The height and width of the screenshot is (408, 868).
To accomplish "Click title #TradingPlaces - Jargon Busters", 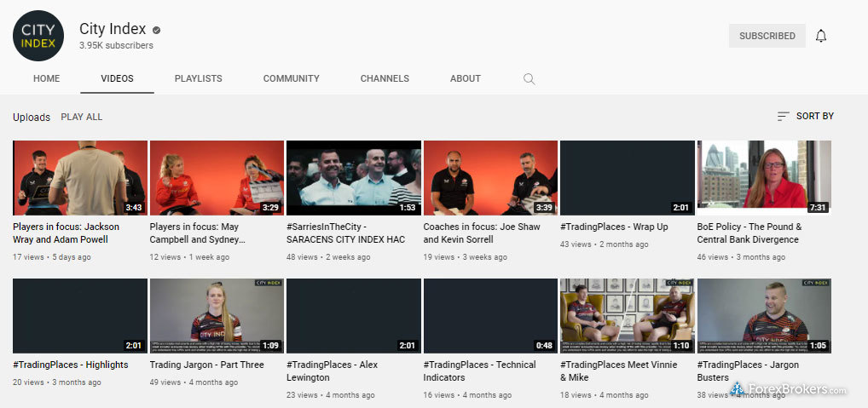I will coord(748,371).
